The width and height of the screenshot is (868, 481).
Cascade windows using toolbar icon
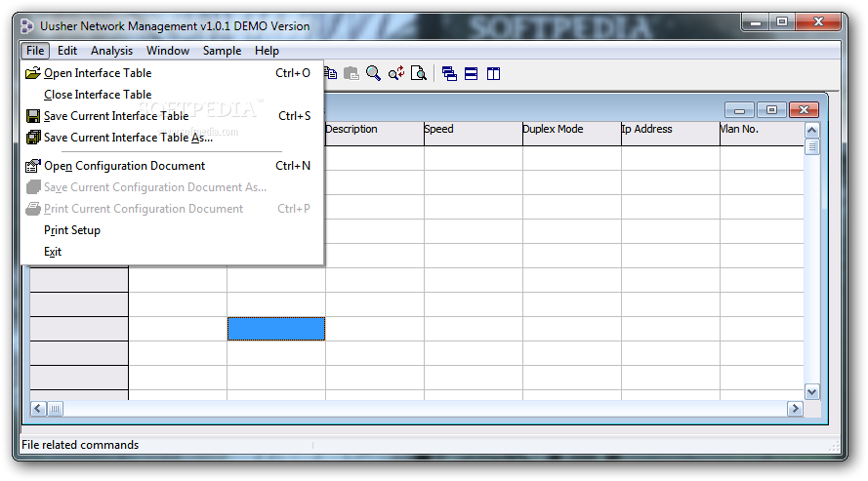click(x=449, y=73)
